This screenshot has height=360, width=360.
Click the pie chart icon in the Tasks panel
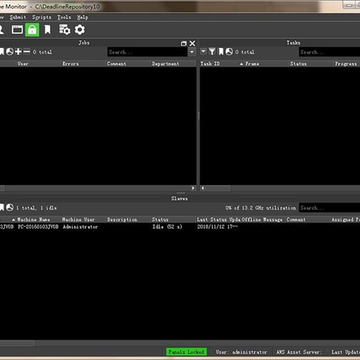point(229,52)
